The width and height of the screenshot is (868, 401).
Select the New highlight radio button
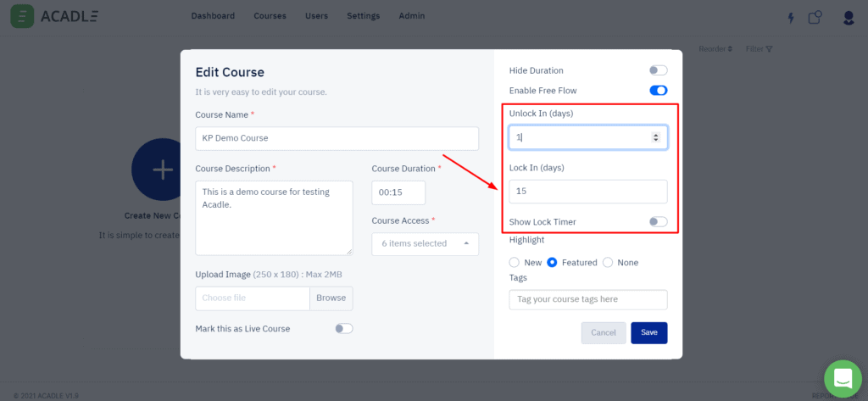515,263
